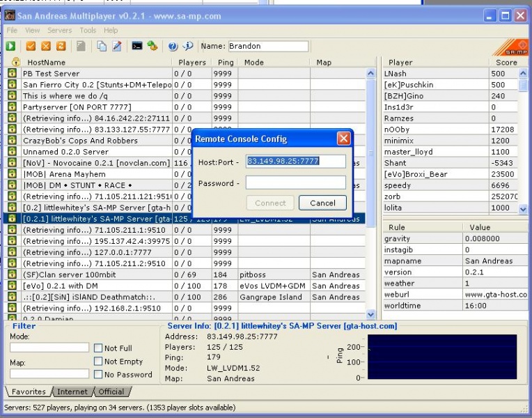Click the orange X delete-server icon

pos(46,47)
